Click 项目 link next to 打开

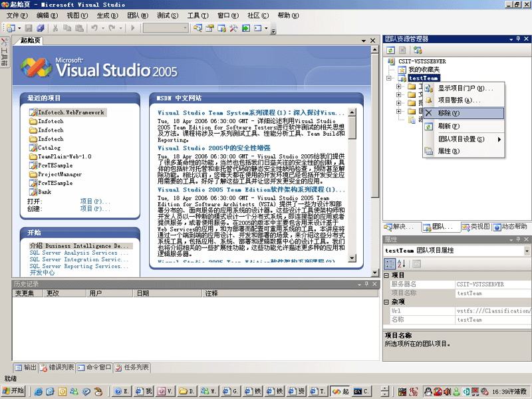tap(95, 201)
